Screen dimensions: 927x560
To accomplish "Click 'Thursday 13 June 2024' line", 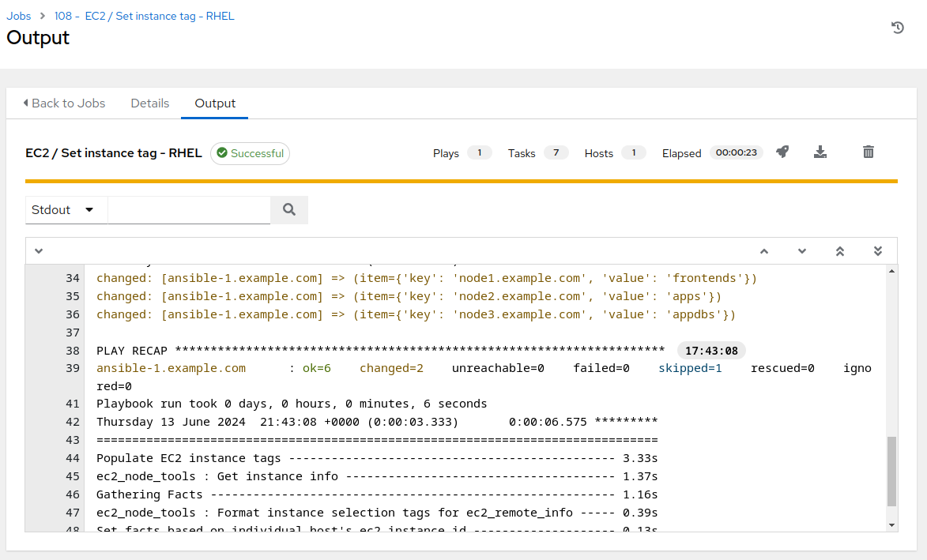I will [x=377, y=423].
